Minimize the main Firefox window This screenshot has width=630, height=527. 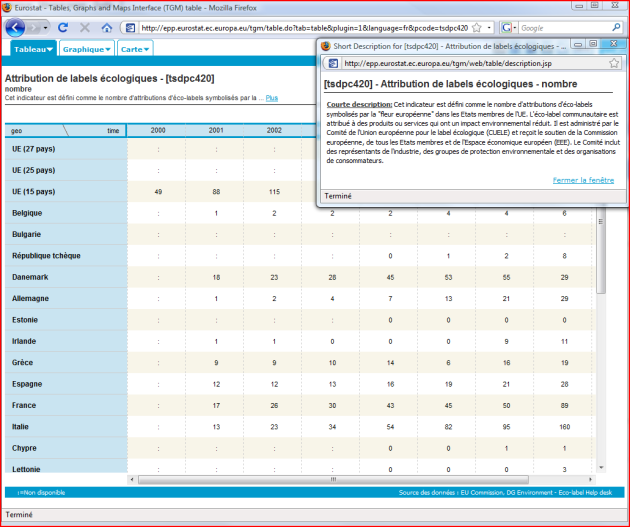click(579, 6)
